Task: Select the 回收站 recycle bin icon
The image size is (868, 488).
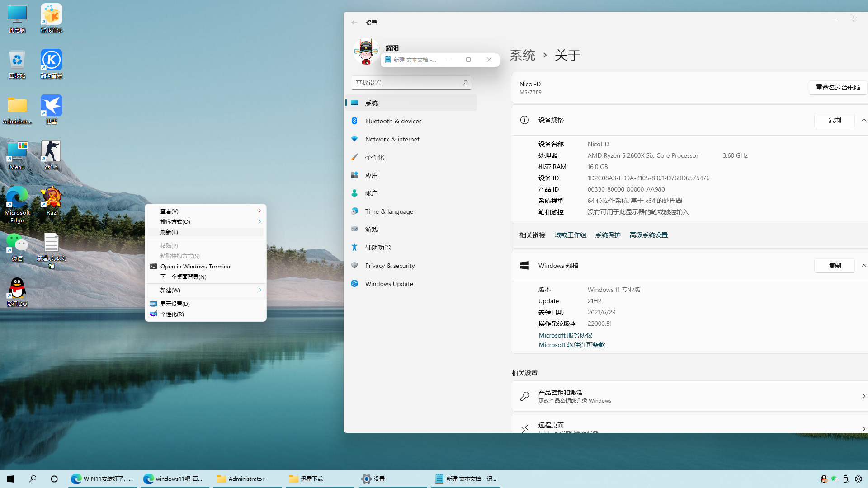Action: click(x=17, y=65)
